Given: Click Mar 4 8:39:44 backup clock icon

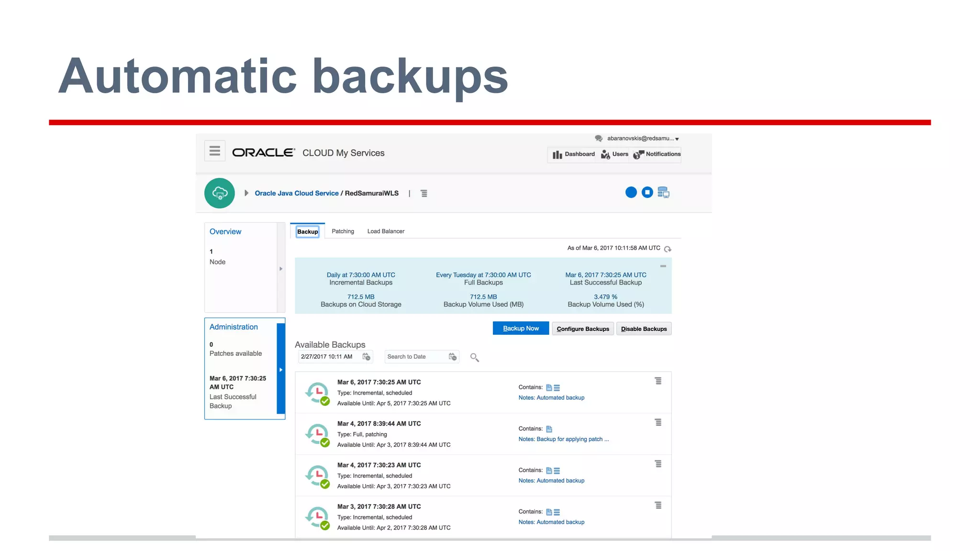Looking at the screenshot, I should pos(317,435).
